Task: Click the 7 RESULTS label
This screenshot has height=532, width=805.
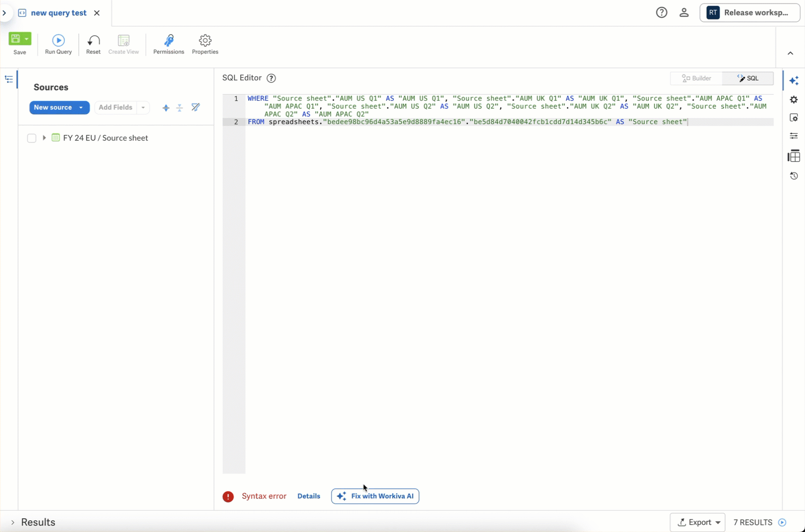Action: 753,522
